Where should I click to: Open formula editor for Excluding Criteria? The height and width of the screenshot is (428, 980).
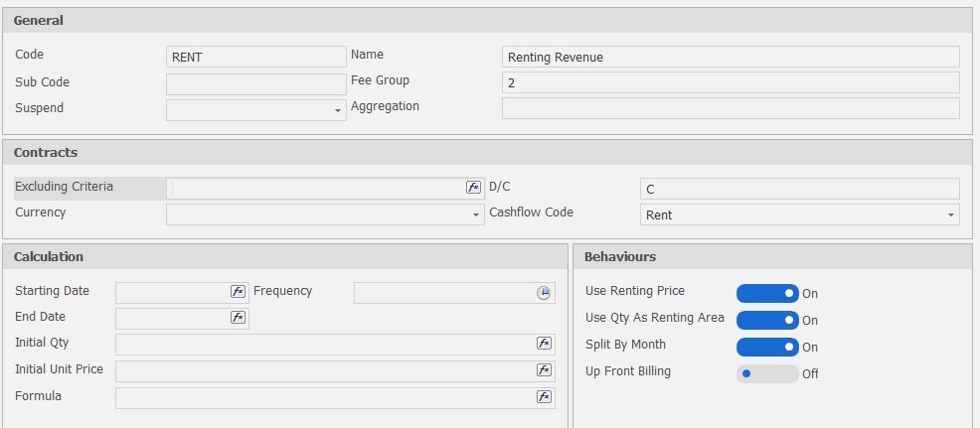tap(473, 187)
